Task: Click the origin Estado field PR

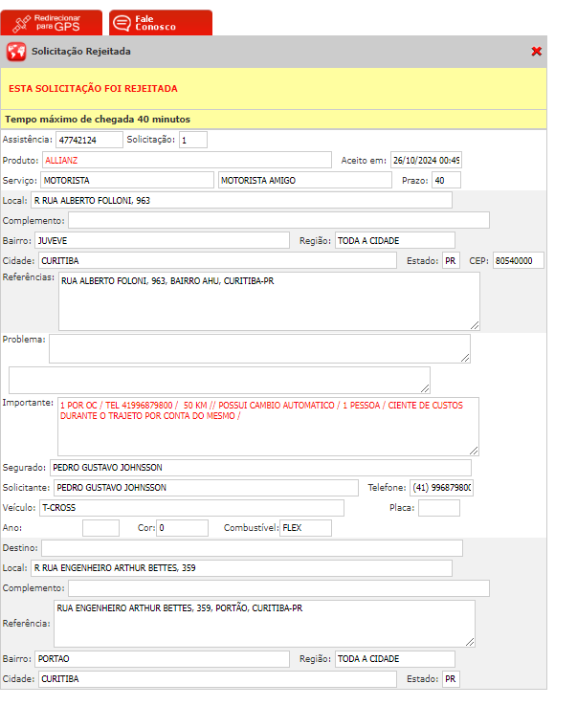Action: [451, 260]
